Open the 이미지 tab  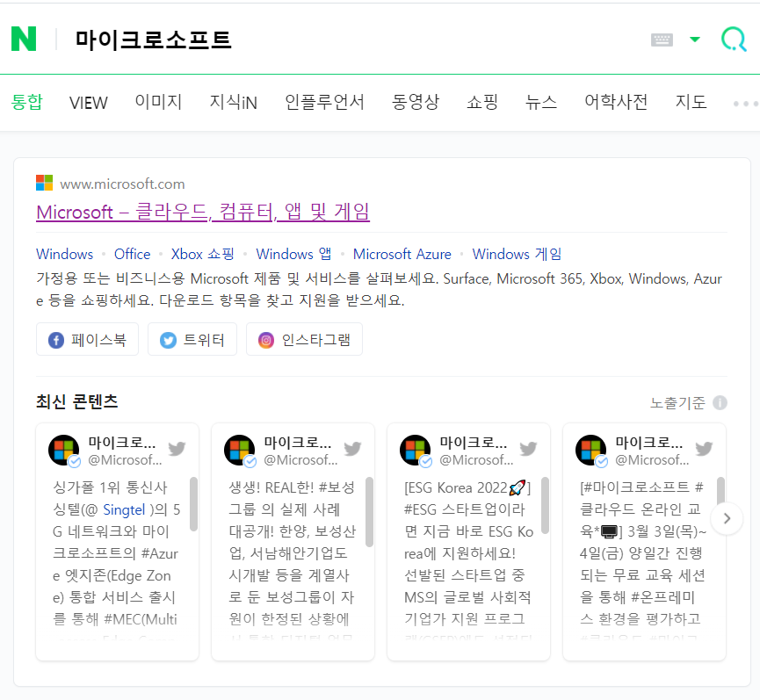(x=158, y=102)
